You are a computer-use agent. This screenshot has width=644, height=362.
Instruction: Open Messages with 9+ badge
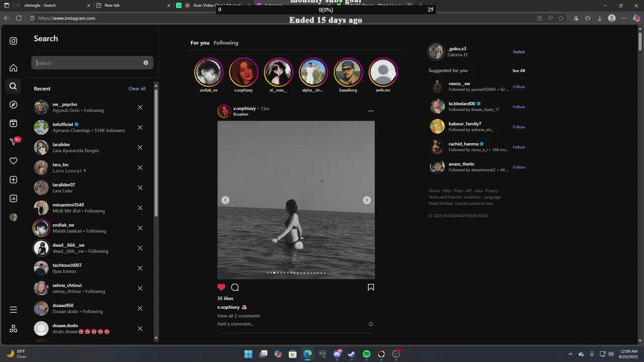click(15, 142)
